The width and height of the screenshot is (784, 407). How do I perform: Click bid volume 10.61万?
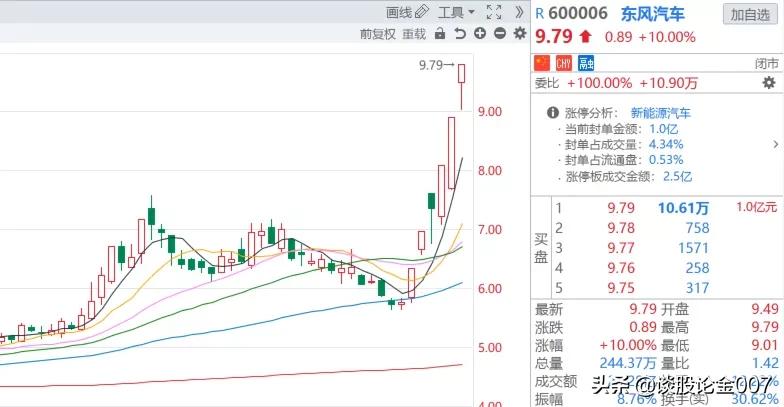coord(683,208)
